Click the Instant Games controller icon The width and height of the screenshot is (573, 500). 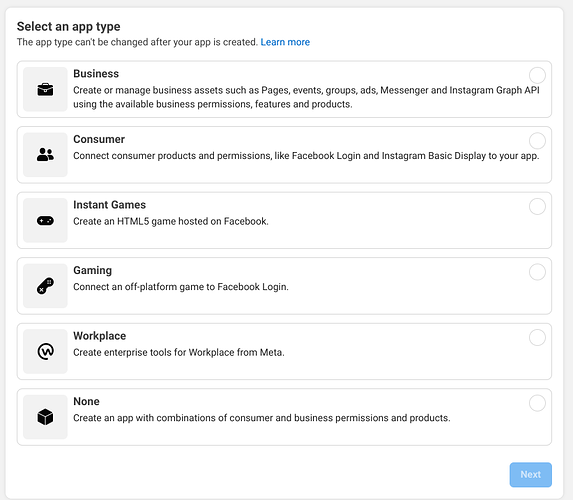tap(45, 220)
